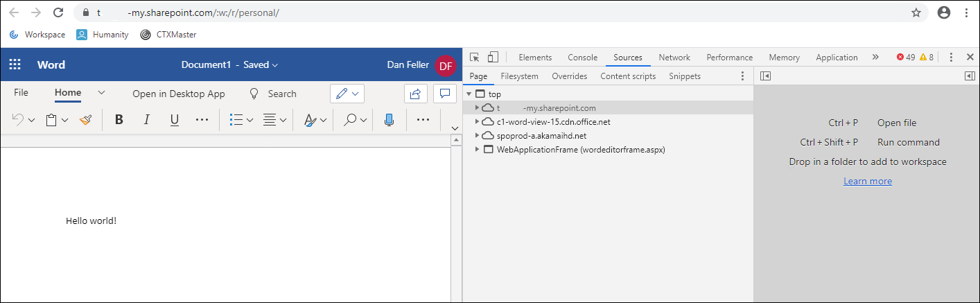The image size is (980, 303).
Task: Open the Application tab
Action: pyautogui.click(x=837, y=58)
